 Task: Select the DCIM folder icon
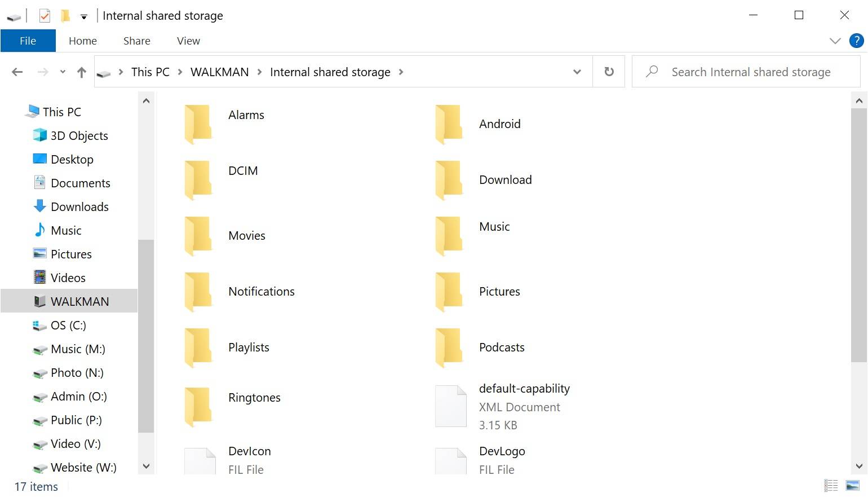click(198, 180)
